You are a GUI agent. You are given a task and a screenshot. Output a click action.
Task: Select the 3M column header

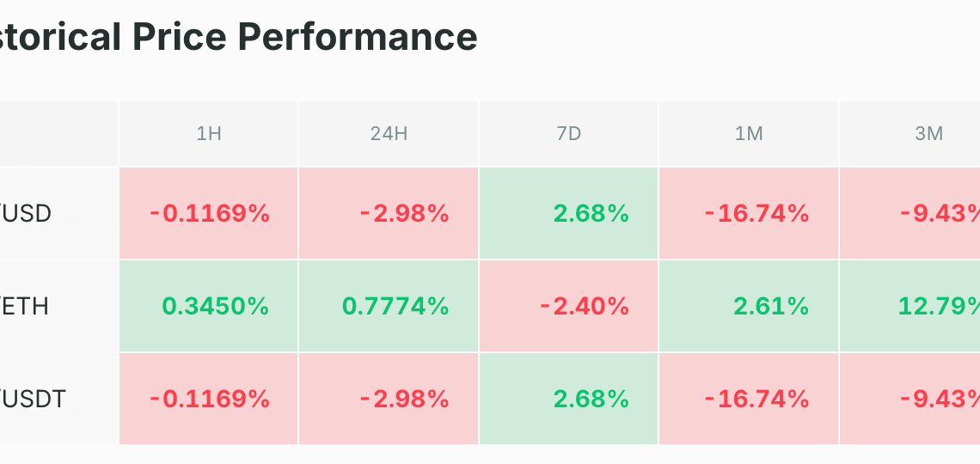tap(928, 134)
